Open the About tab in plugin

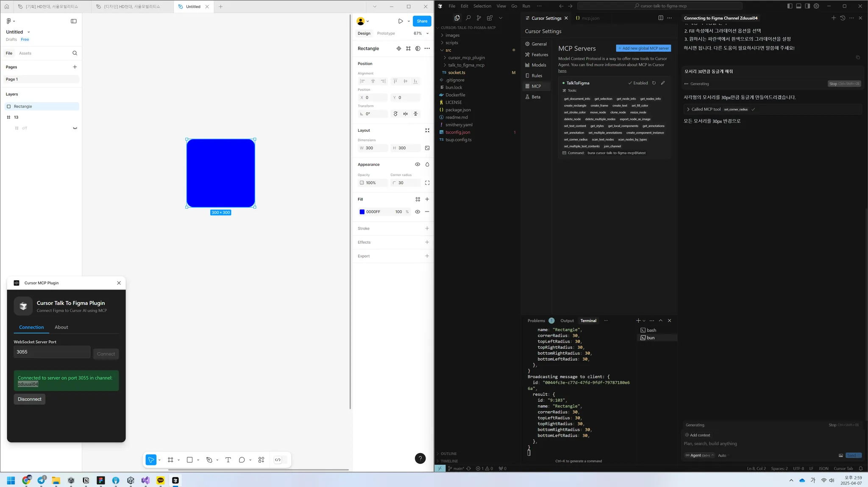61,327
